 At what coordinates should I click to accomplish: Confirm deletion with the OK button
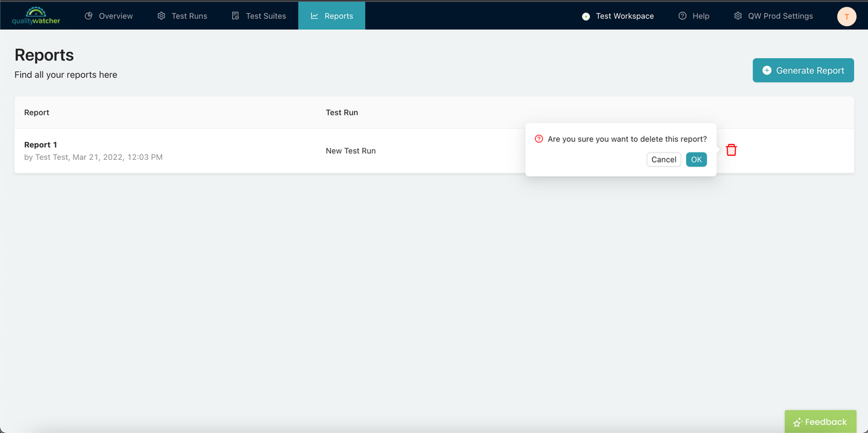pyautogui.click(x=696, y=159)
